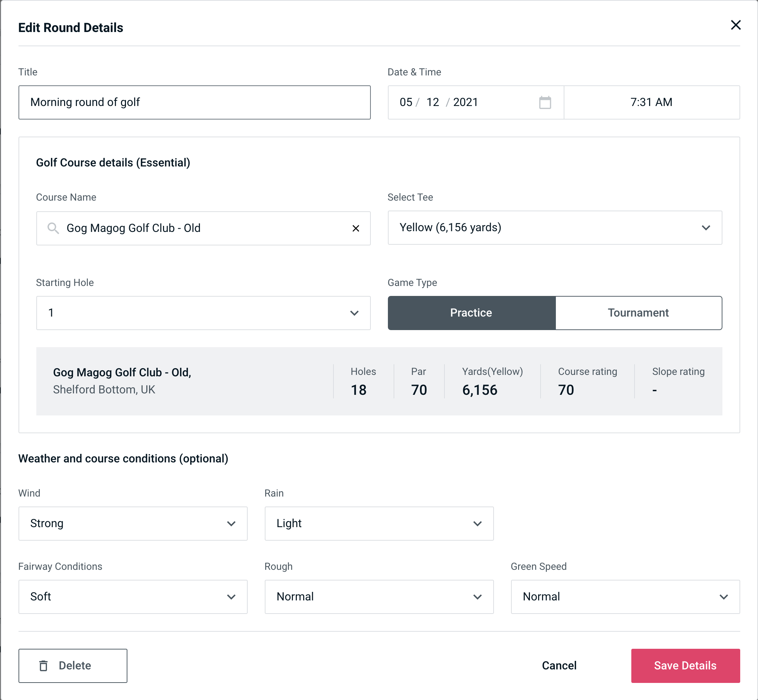The width and height of the screenshot is (758, 700).
Task: Click the delete trash icon button
Action: click(45, 664)
